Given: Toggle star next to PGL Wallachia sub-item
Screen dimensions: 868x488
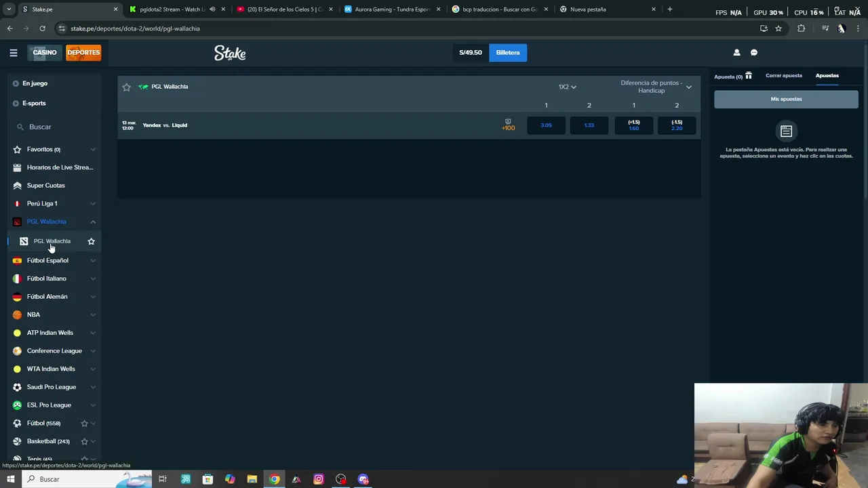Looking at the screenshot, I should 91,241.
